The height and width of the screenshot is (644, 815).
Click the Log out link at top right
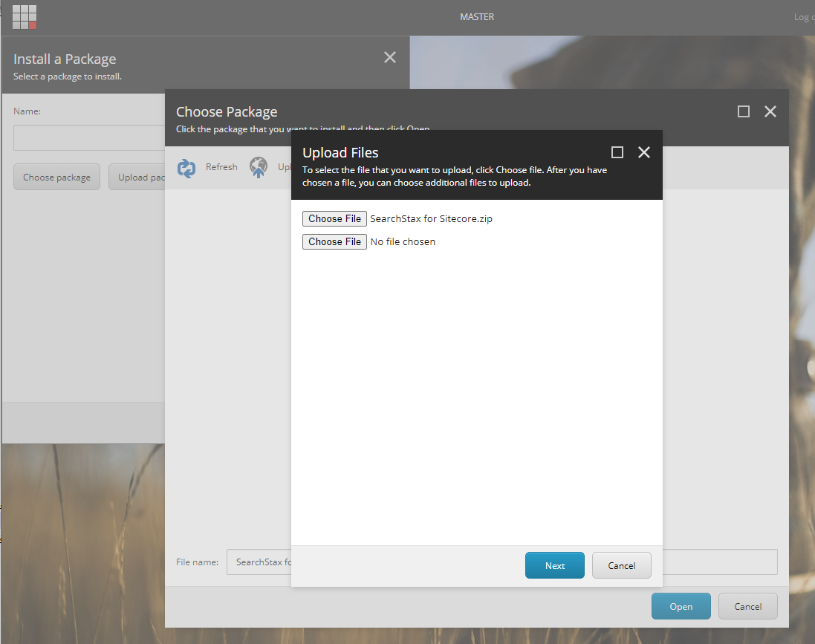coord(804,16)
